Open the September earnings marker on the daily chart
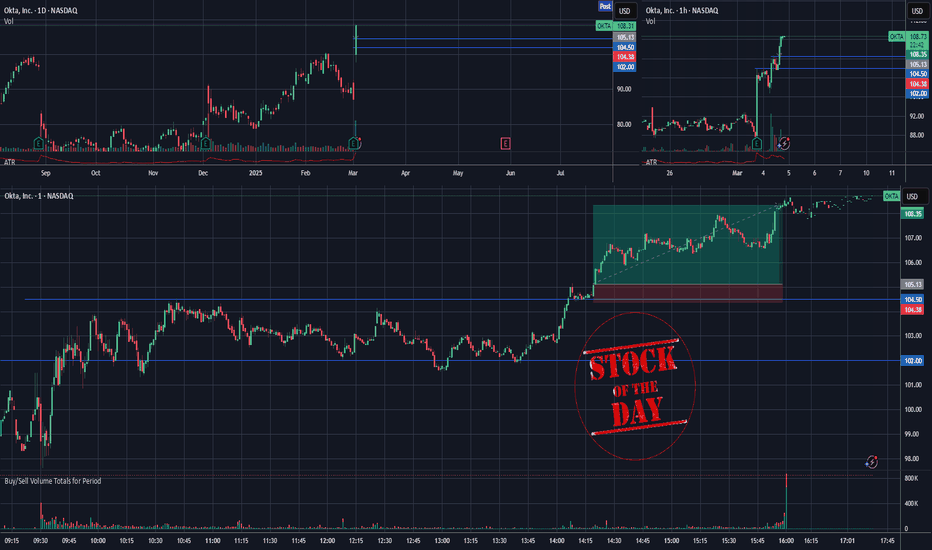Screen dimensions: 932x550 click(x=39, y=143)
